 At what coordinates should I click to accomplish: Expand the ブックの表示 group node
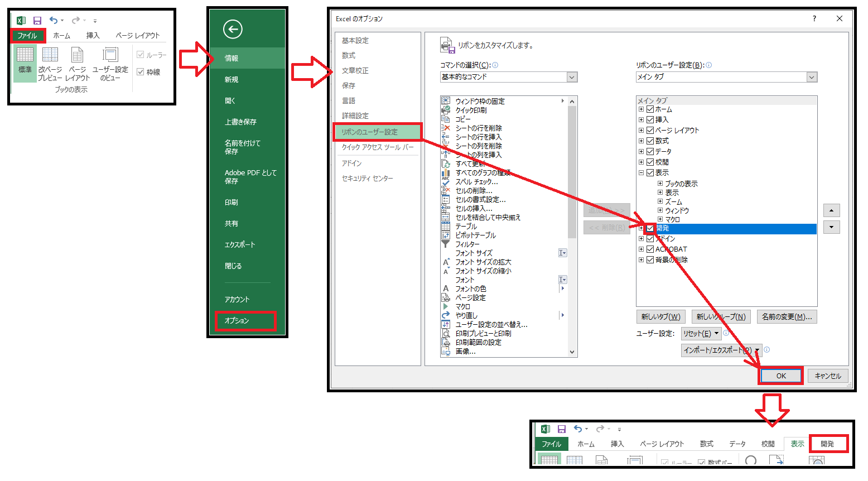tap(660, 184)
